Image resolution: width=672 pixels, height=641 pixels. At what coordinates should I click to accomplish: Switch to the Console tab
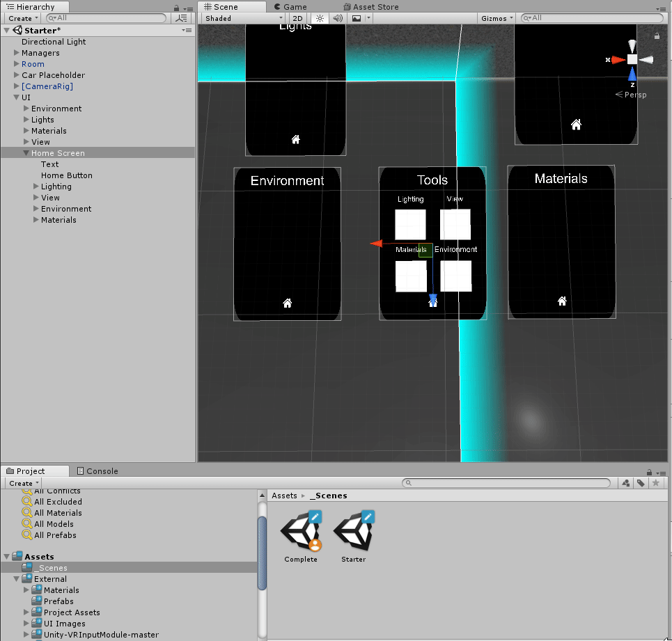(x=97, y=471)
